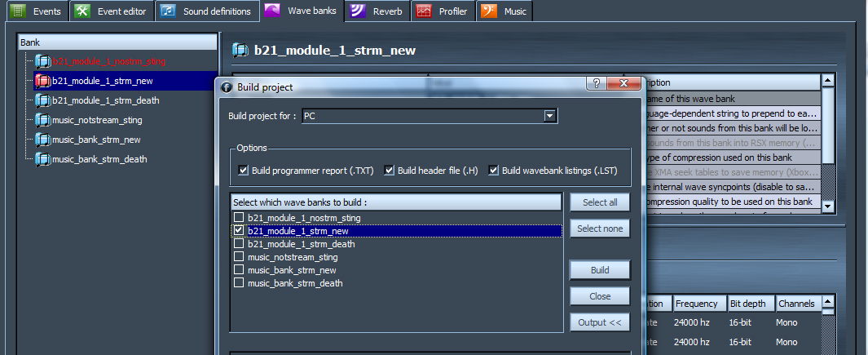The width and height of the screenshot is (868, 355).
Task: Uncheck Build wavebank listings (.LST)
Action: pyautogui.click(x=494, y=171)
